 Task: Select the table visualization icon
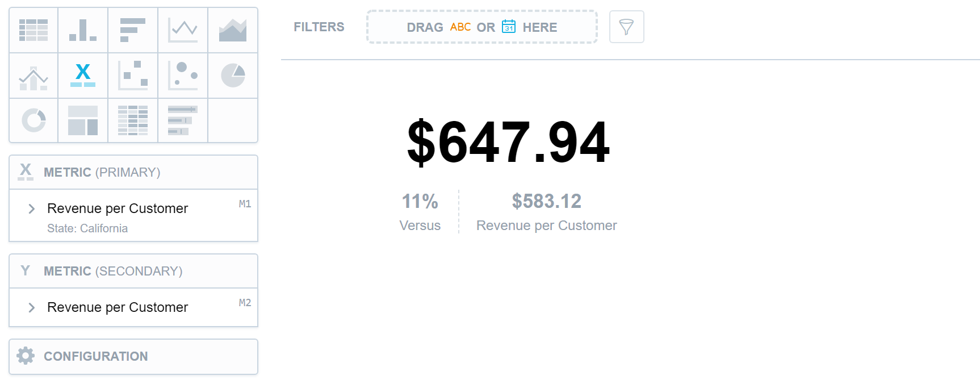tap(33, 30)
